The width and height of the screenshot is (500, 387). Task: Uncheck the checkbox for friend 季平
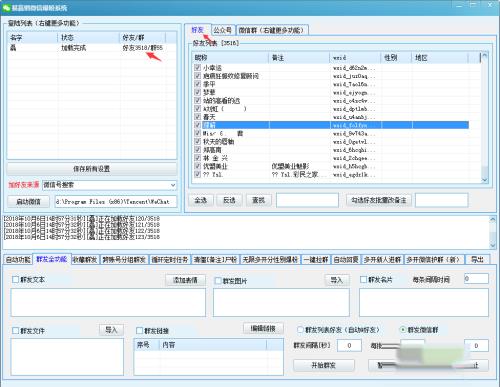click(x=197, y=84)
